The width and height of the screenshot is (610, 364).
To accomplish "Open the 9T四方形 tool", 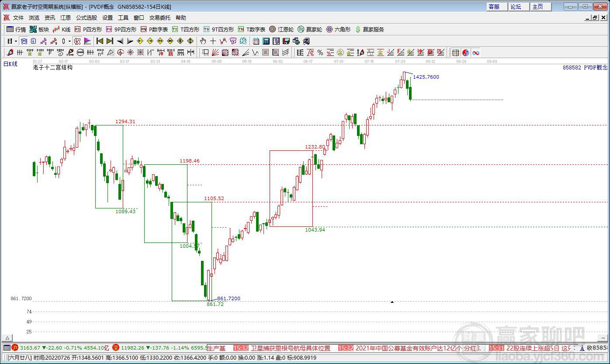I will click(218, 29).
